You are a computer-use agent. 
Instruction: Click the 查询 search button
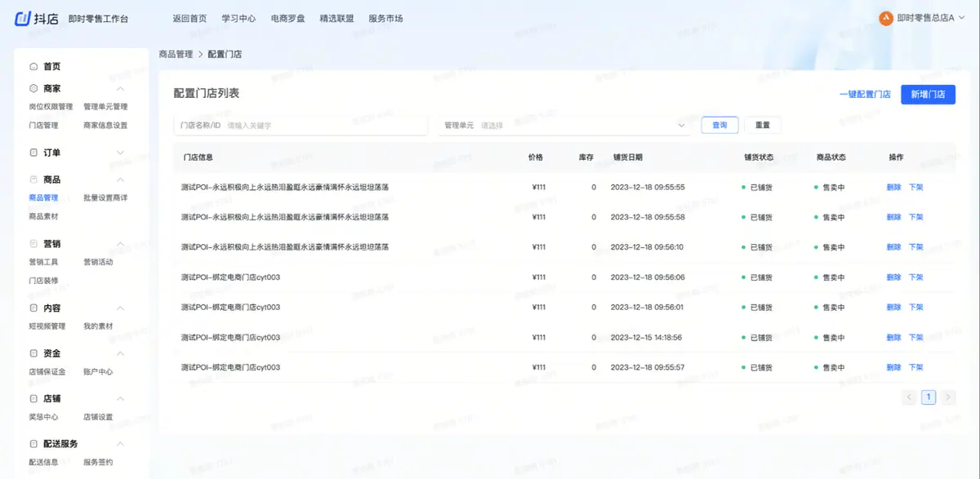click(x=719, y=126)
